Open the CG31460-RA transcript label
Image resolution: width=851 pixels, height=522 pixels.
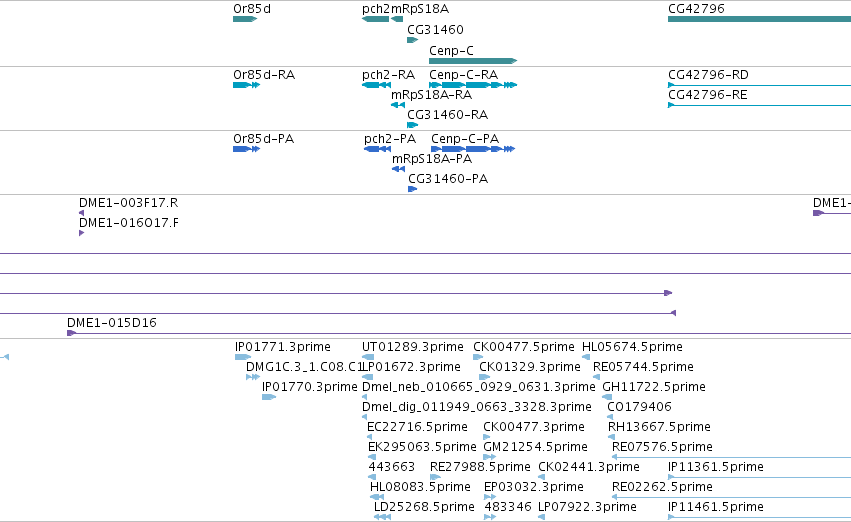[x=448, y=114]
